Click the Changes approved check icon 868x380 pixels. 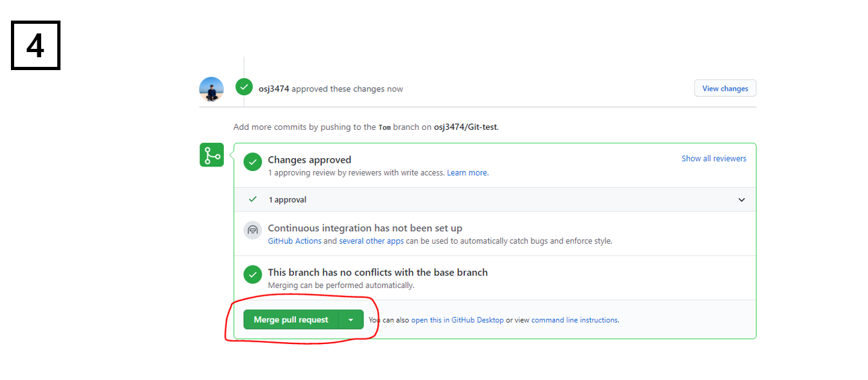(x=253, y=162)
